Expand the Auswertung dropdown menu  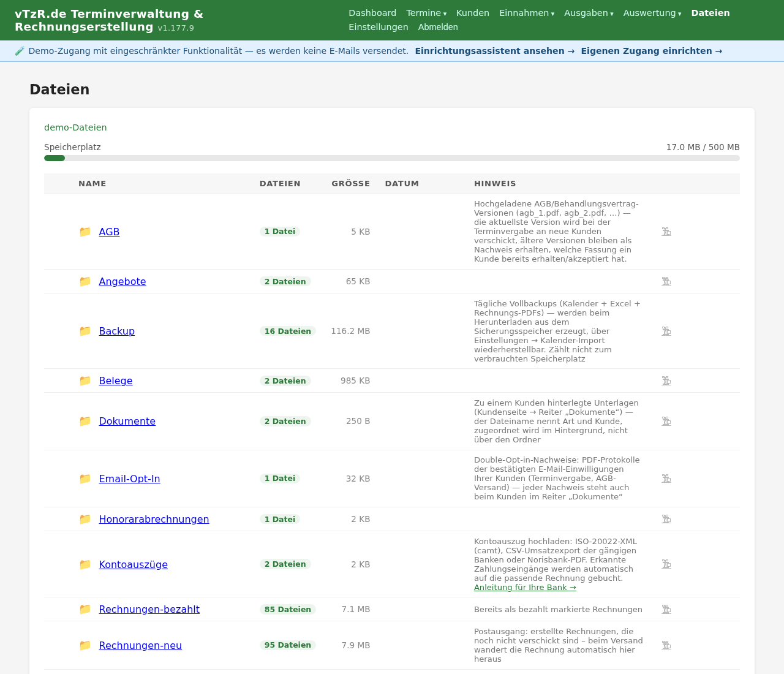(652, 13)
